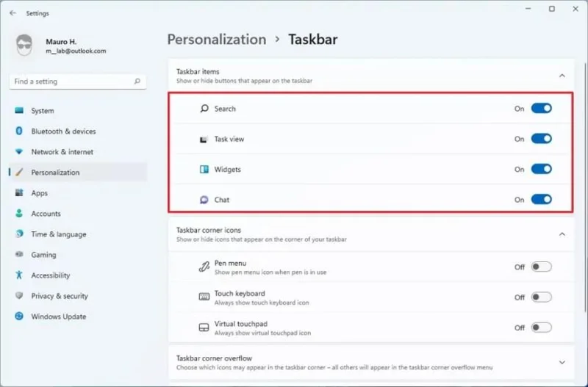Click the Virtual touchpad label text
This screenshot has height=387, width=588.
point(241,324)
